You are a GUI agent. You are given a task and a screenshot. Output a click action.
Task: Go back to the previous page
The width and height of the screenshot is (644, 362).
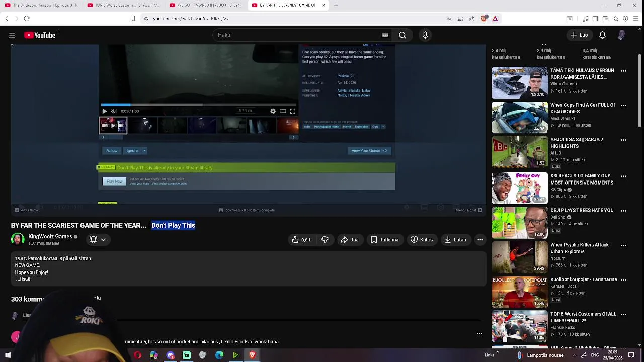[x=7, y=19]
